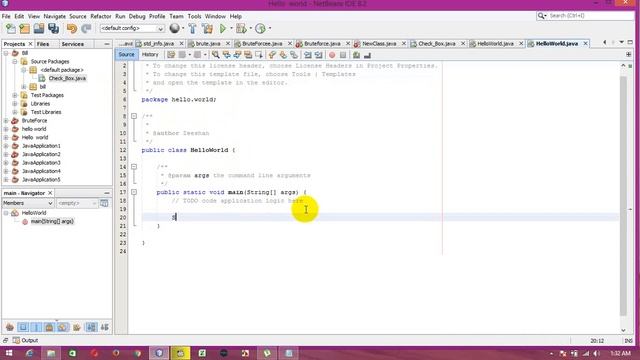Collapse main method code fold at line 17
The width and height of the screenshot is (640, 360).
click(133, 192)
